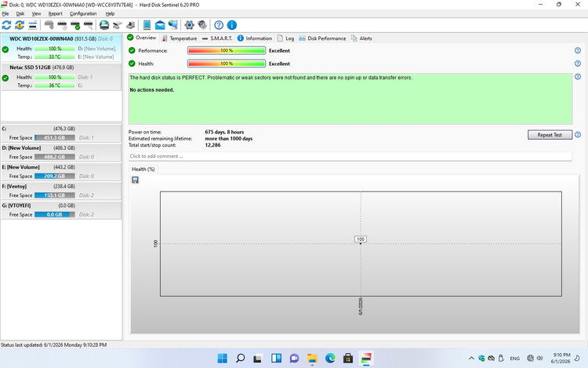Screen dimensions: 588x368
Task: Select the E: [New Volume] partition row
Action: pos(61,171)
